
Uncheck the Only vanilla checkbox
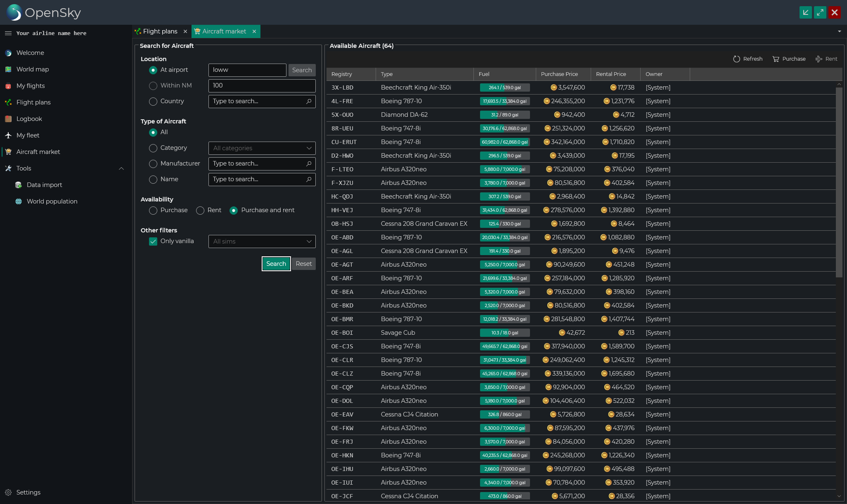[x=153, y=241]
